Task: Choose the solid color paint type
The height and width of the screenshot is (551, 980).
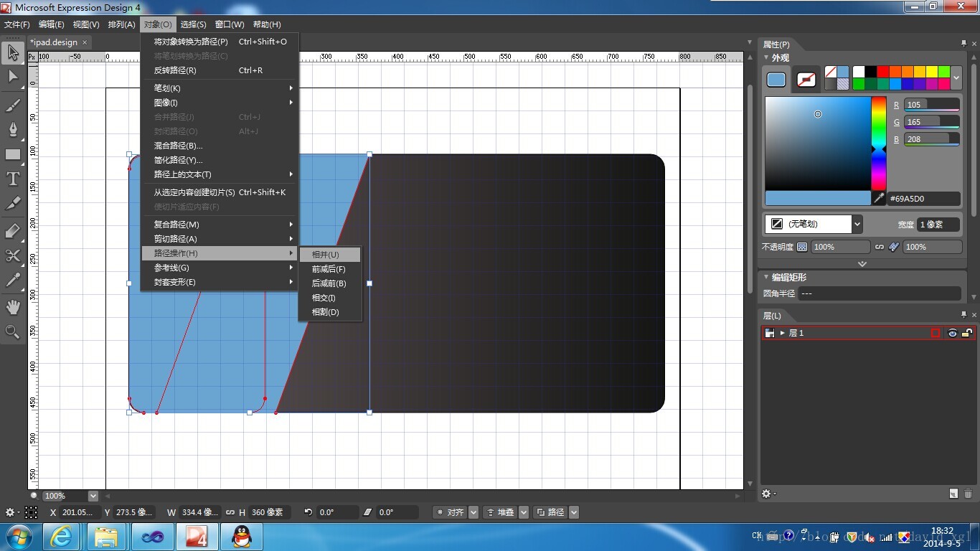Action: coord(842,72)
